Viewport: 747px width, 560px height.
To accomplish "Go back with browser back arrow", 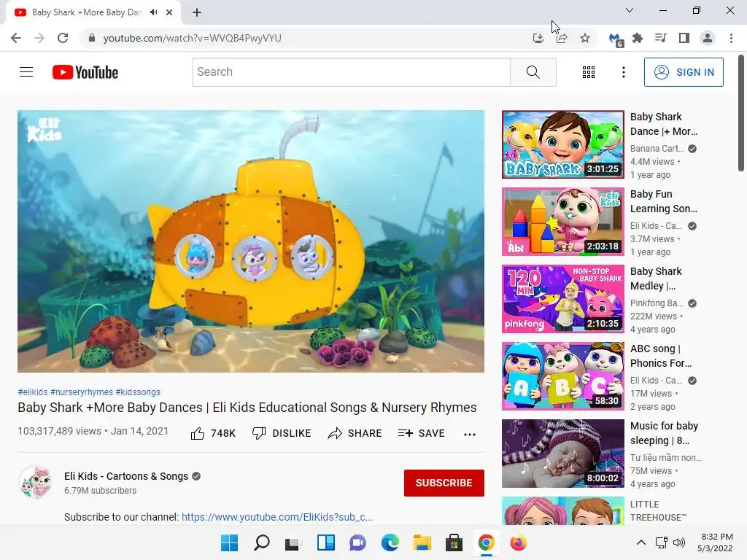I will tap(16, 38).
